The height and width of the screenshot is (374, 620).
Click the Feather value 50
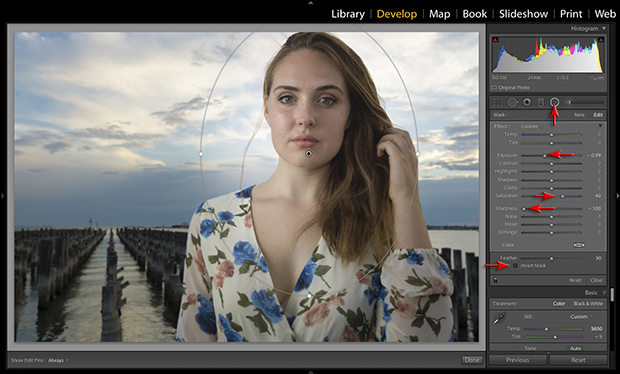pyautogui.click(x=598, y=258)
